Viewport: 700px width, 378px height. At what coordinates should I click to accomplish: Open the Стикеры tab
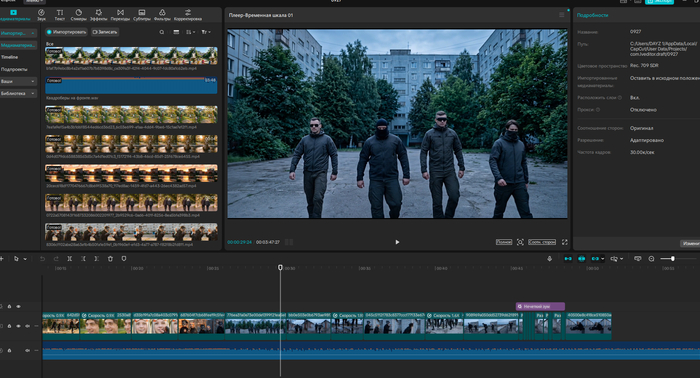(x=79, y=15)
